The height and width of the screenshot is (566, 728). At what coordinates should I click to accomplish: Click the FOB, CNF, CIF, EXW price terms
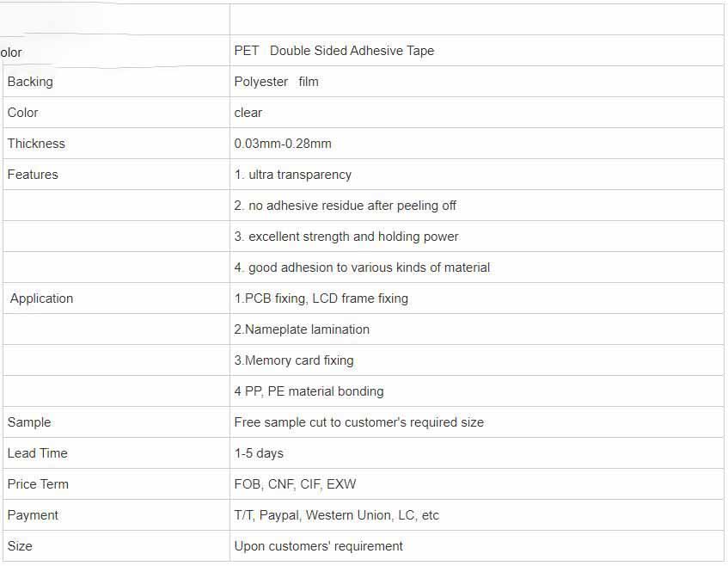296,484
